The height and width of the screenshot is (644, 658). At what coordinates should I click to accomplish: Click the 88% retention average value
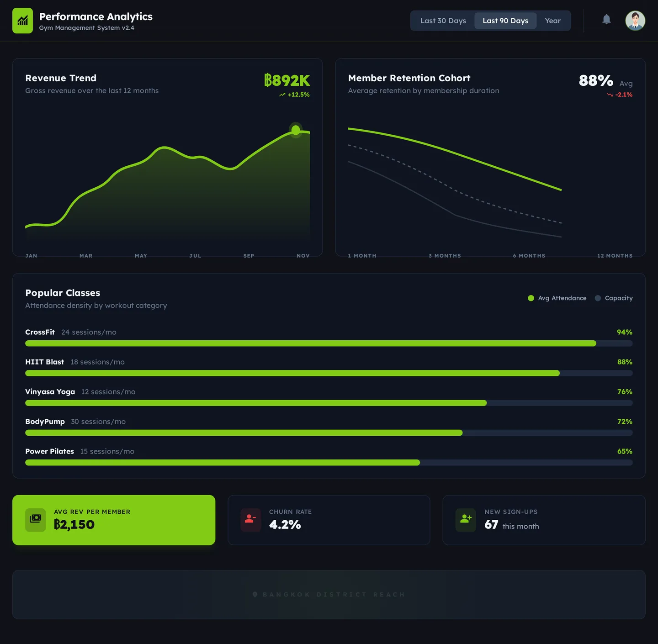(x=595, y=81)
